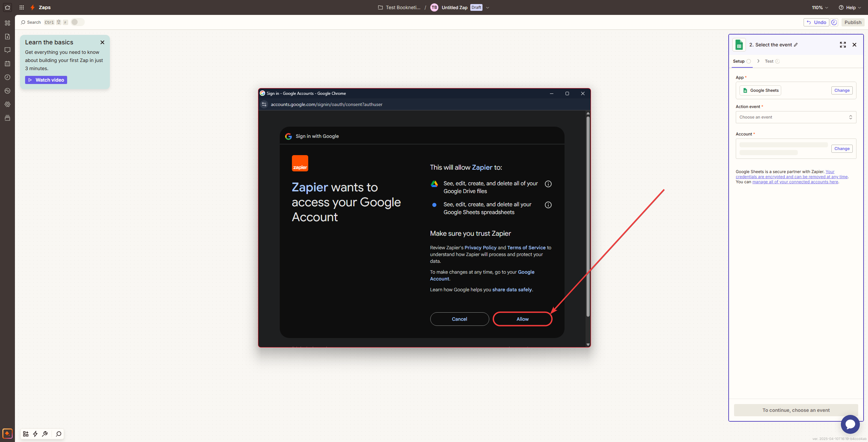Click add-step grid-plus toolbar icon
Viewport: 868px width, 442px height.
pos(26,434)
